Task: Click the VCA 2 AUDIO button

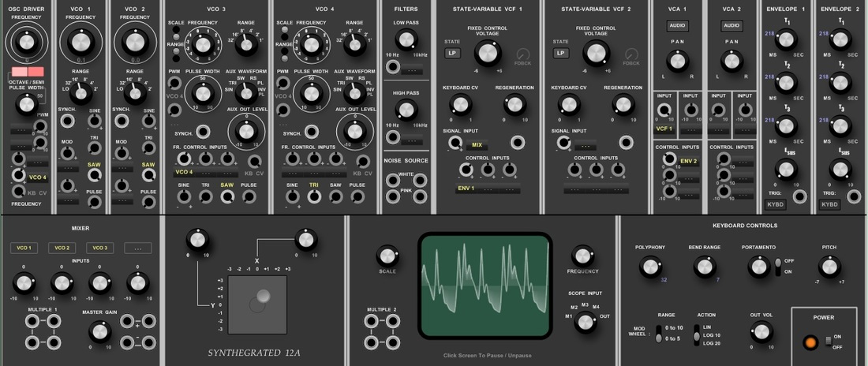Action: 731,25
